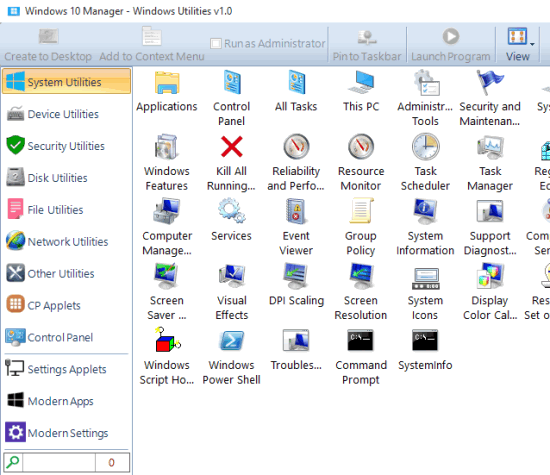
Task: Open File Utilities category
Action: (66, 209)
